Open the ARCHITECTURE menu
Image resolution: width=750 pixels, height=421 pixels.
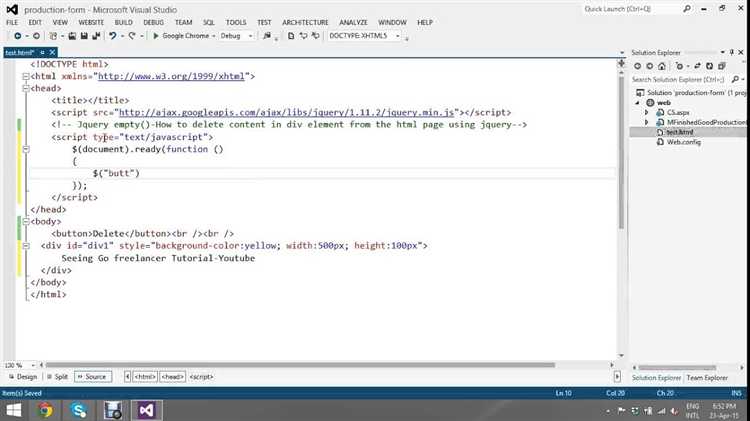click(307, 21)
